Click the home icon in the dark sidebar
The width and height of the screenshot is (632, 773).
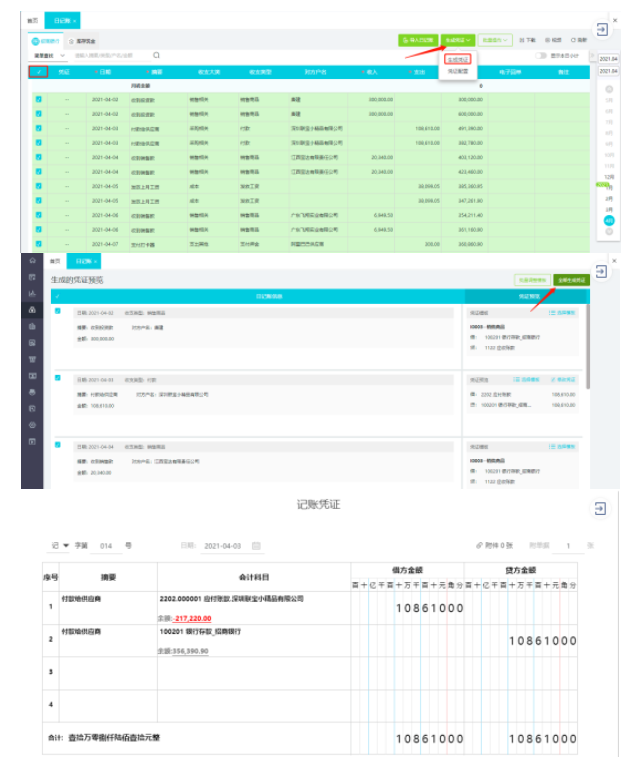click(32, 260)
